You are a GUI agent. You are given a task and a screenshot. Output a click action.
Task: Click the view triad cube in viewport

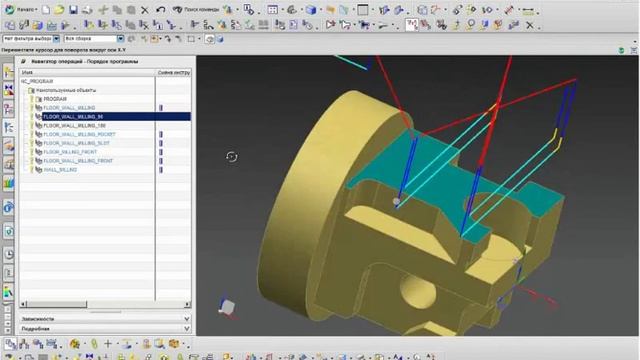[x=227, y=307]
